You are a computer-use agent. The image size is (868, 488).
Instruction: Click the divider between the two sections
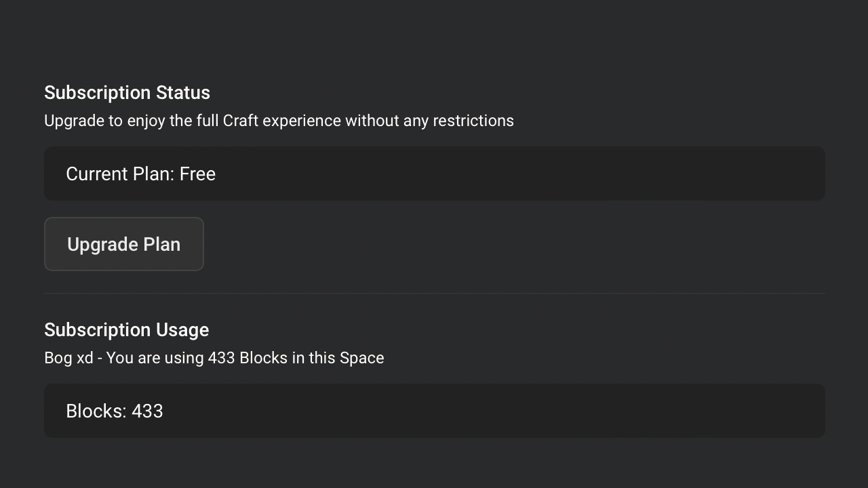pyautogui.click(x=434, y=293)
